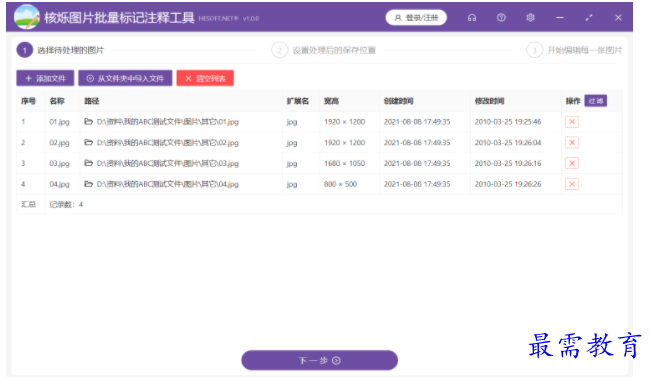Open the customer support headset icon
This screenshot has height=377, width=650.
tap(472, 18)
